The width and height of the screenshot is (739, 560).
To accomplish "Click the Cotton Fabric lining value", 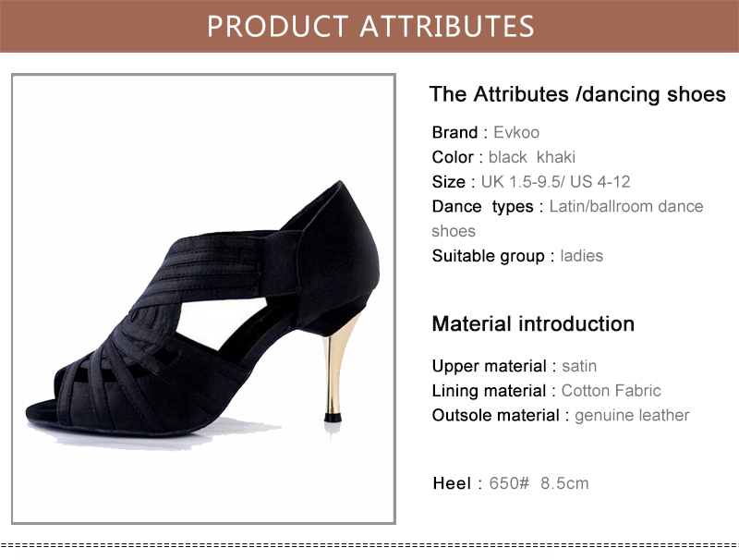I will tap(611, 391).
